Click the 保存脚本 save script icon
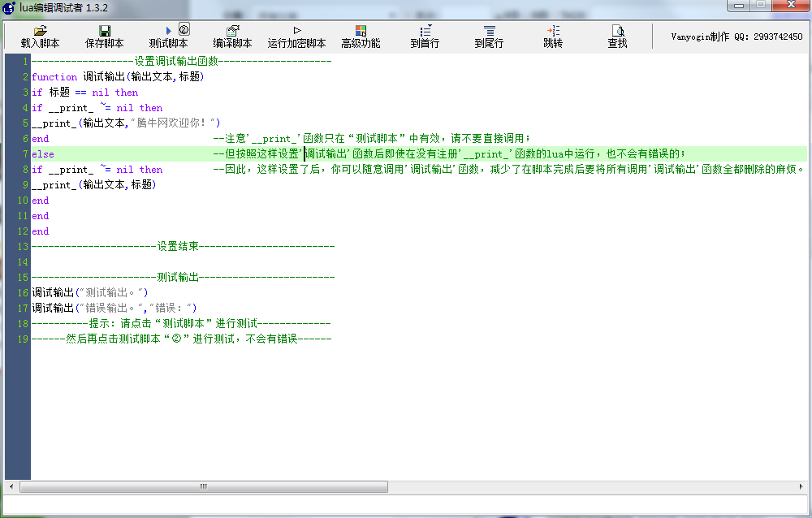812x518 pixels. (105, 31)
